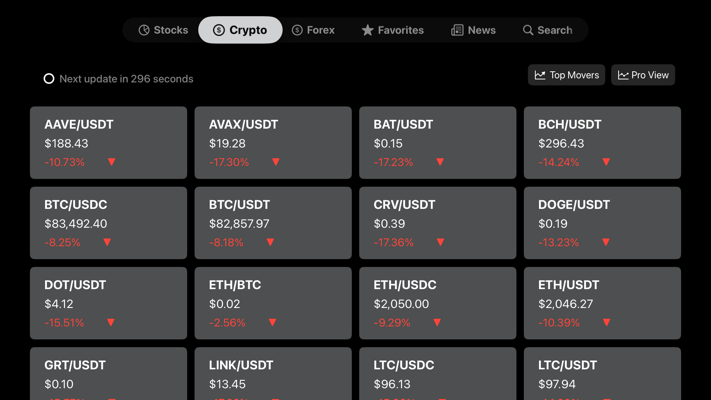Click the GRT/USDT pair name
The width and height of the screenshot is (711, 400).
coord(75,365)
